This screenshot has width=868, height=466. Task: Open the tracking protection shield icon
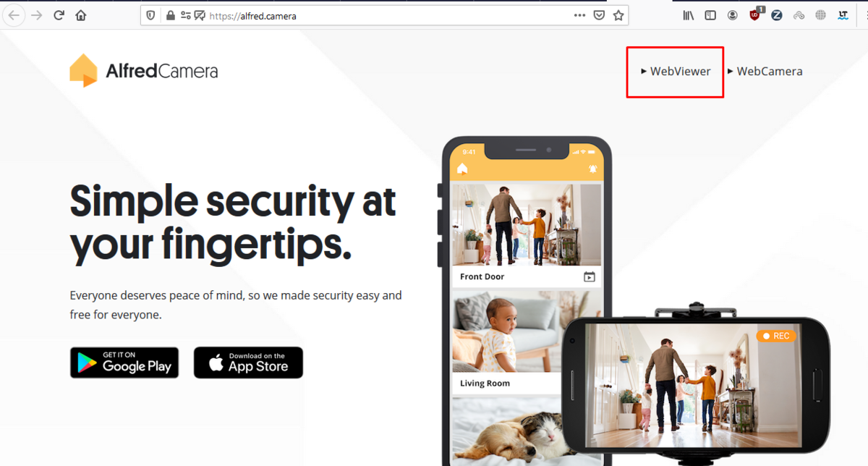[x=151, y=15]
